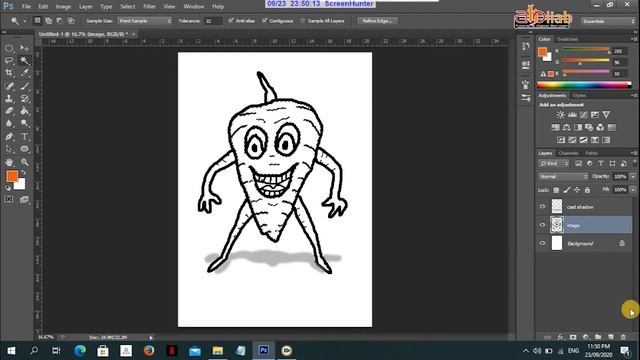Image resolution: width=640 pixels, height=360 pixels.
Task: Select the History Brush tool
Action: 24,98
